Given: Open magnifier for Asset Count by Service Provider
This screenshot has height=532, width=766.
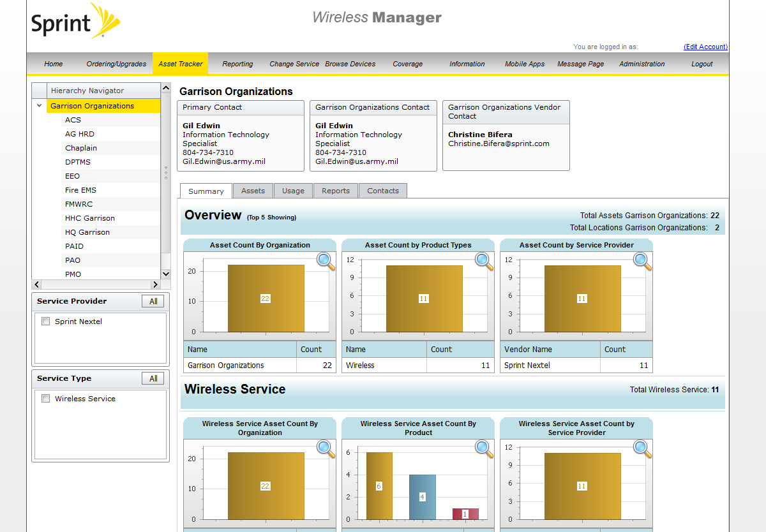Looking at the screenshot, I should 642,261.
